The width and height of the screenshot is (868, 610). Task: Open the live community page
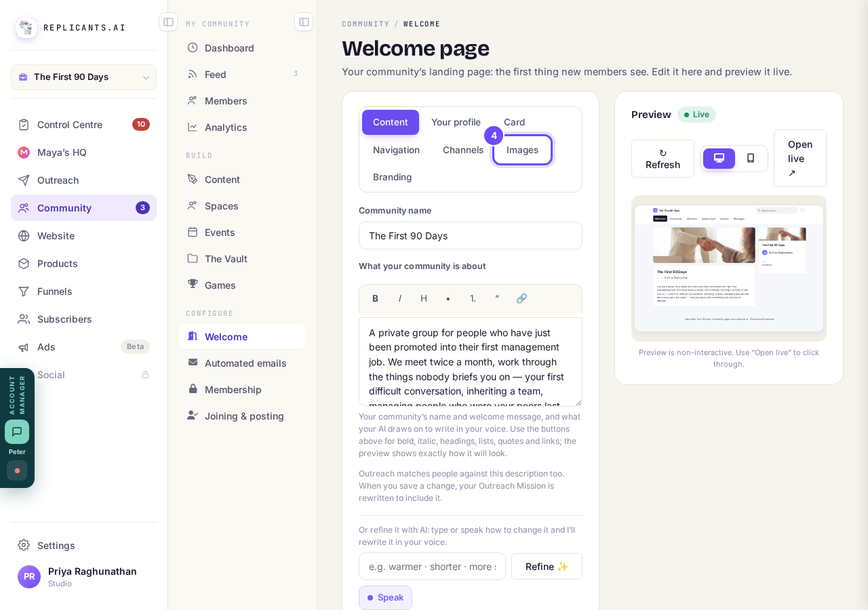pos(800,159)
